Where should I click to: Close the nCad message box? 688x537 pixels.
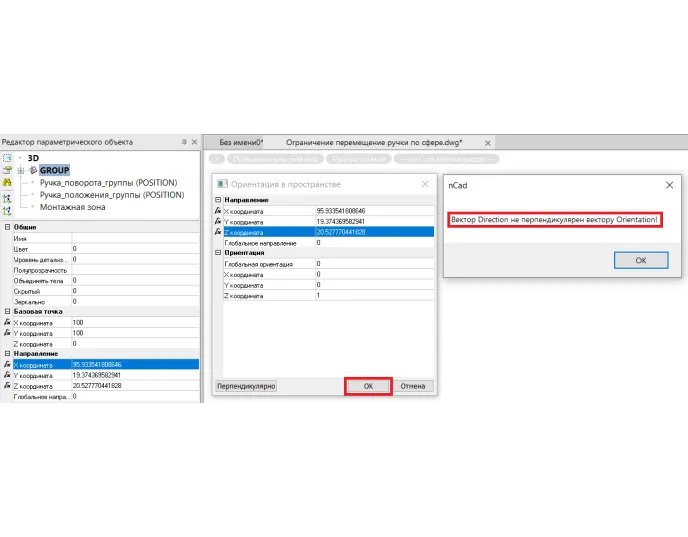670,185
